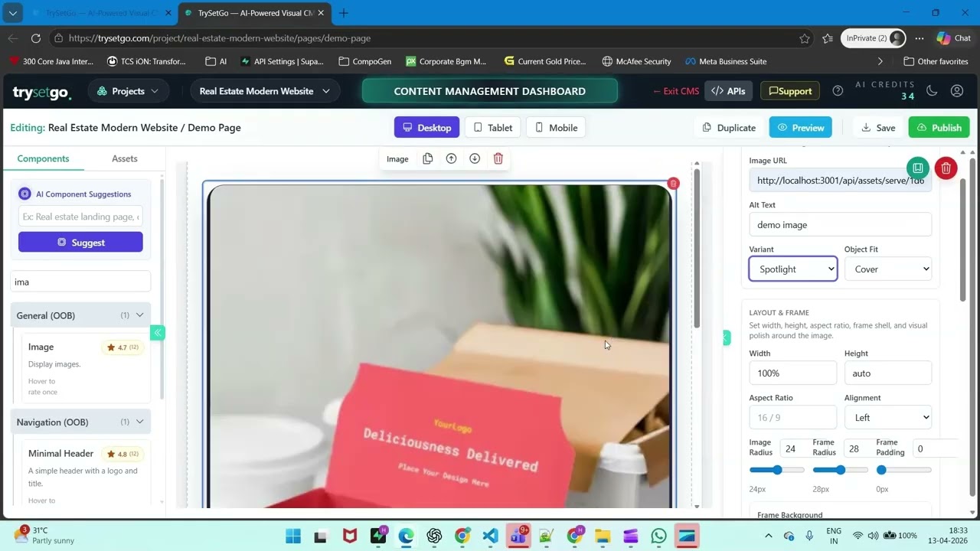Select Desktop view mode
The height and width of the screenshot is (551, 980).
(x=426, y=128)
